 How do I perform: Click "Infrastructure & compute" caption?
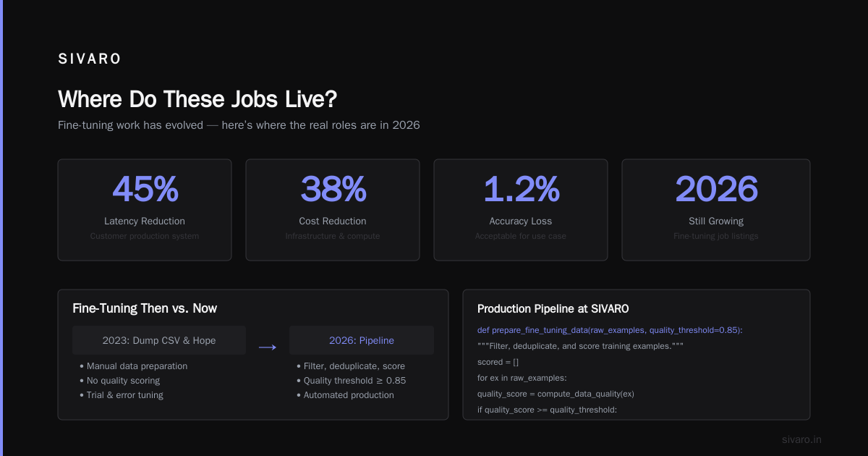(x=333, y=236)
